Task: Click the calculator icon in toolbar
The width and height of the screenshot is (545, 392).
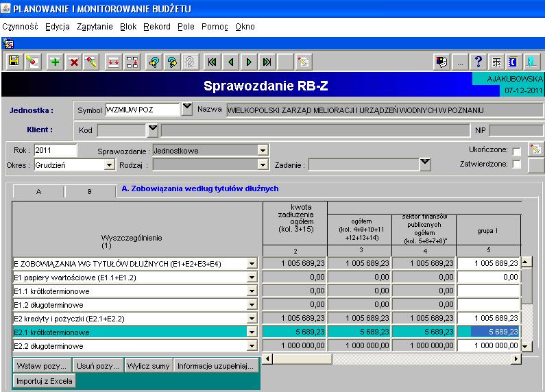Action: (496, 62)
